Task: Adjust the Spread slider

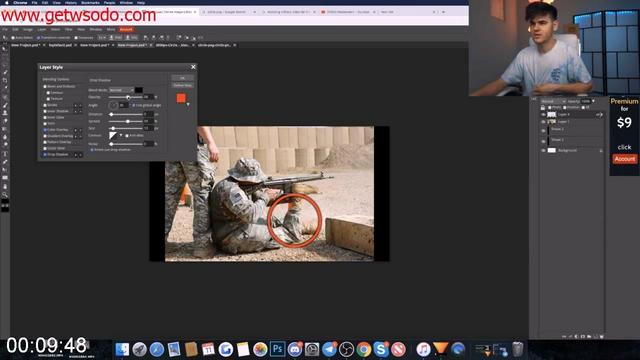Action: click(x=127, y=121)
